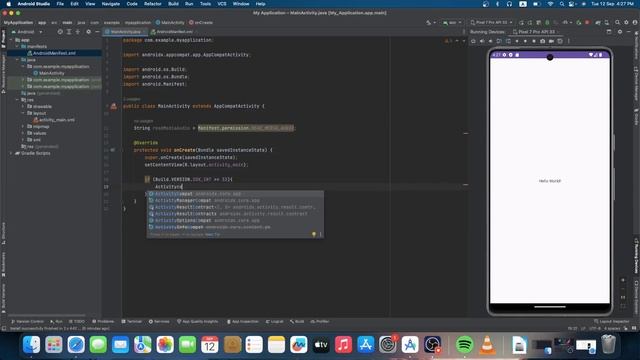Choose ActivityOptionsCompat from autocomplete list
The image size is (640, 360).
click(235, 220)
